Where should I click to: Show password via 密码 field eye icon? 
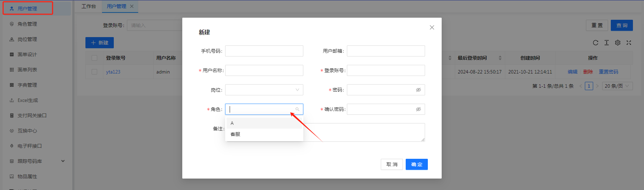(x=418, y=90)
